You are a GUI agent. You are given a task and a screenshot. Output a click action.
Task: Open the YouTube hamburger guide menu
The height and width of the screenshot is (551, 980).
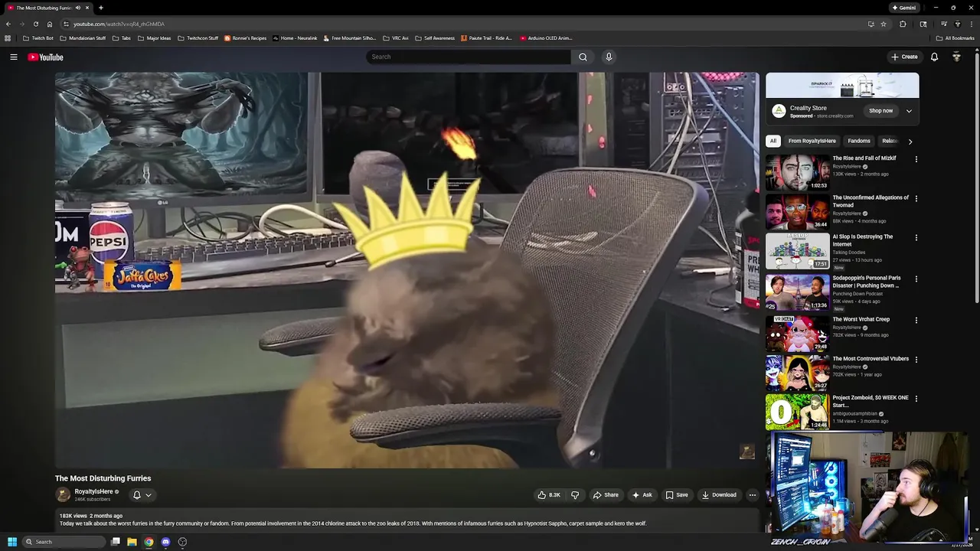pos(13,57)
